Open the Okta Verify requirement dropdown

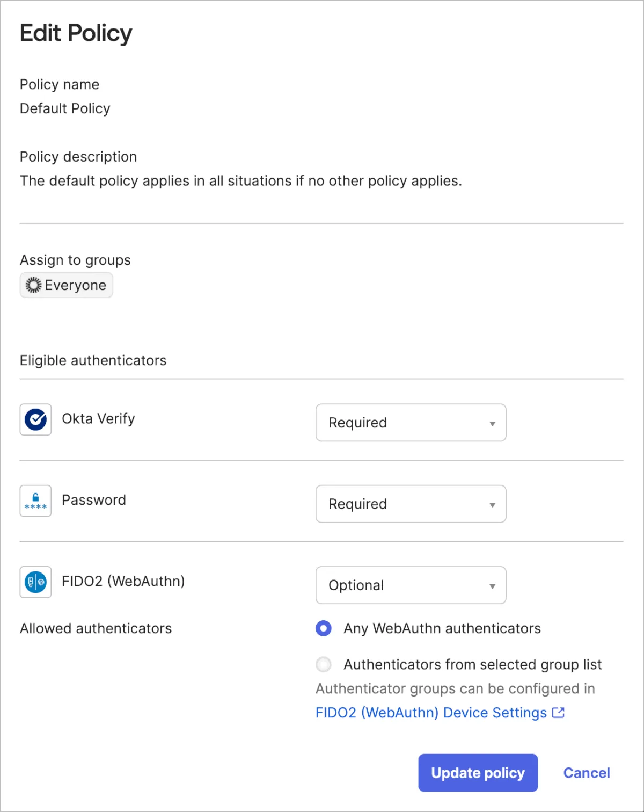point(411,423)
